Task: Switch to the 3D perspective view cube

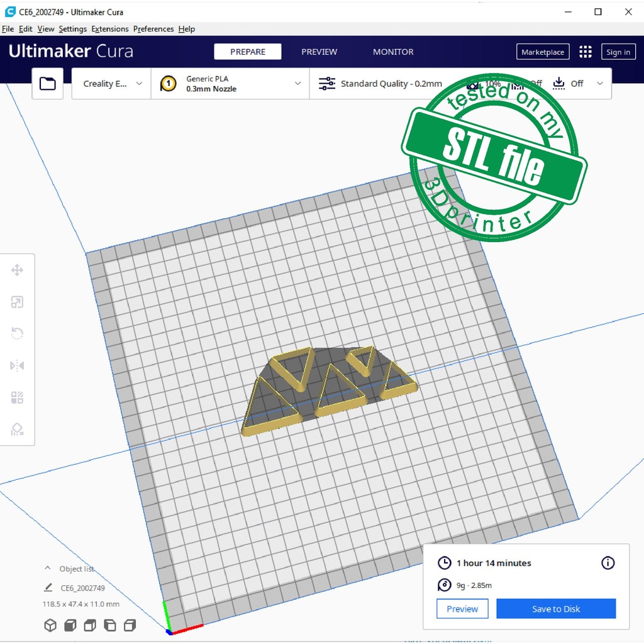Action: click(50, 625)
